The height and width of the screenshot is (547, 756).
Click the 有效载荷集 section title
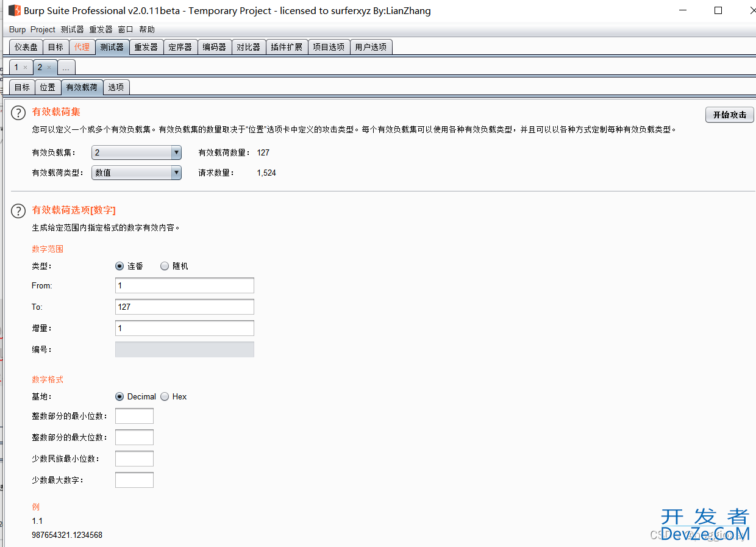click(56, 112)
